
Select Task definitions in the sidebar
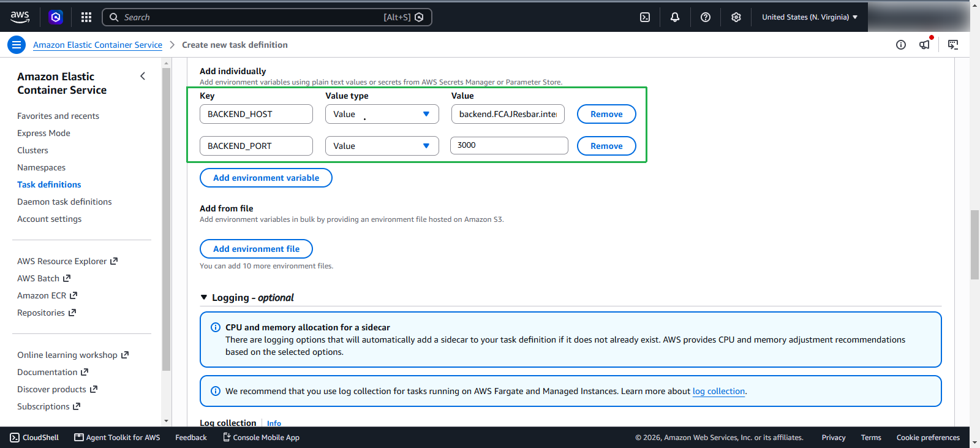[x=49, y=184]
